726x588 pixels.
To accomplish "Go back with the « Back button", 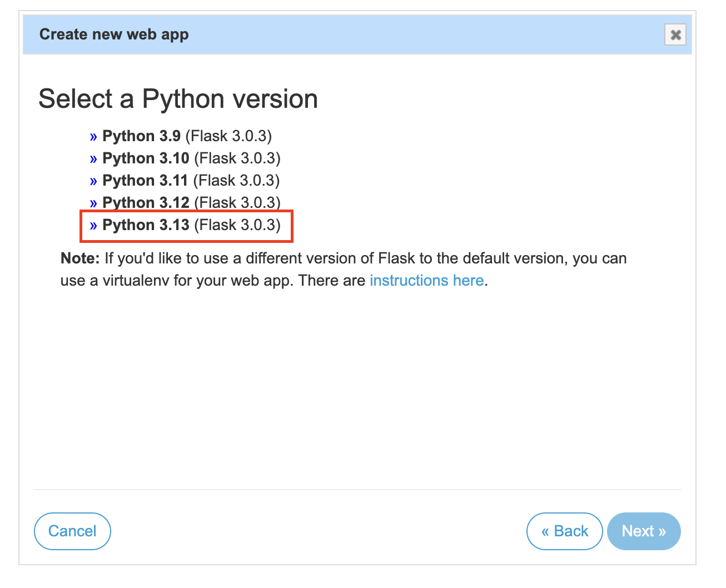I will 565,531.
